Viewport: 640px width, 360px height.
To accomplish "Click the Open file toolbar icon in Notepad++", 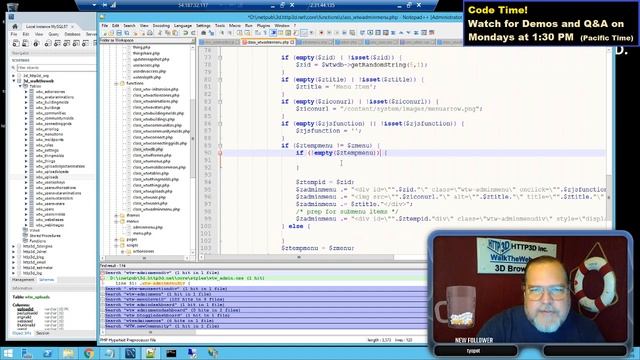I will point(111,33).
